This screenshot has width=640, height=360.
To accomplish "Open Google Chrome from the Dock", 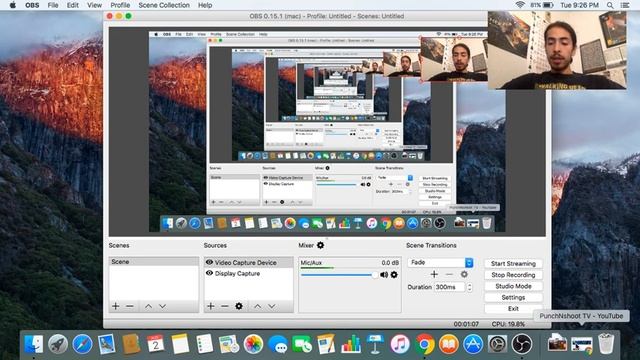I will pos(424,344).
